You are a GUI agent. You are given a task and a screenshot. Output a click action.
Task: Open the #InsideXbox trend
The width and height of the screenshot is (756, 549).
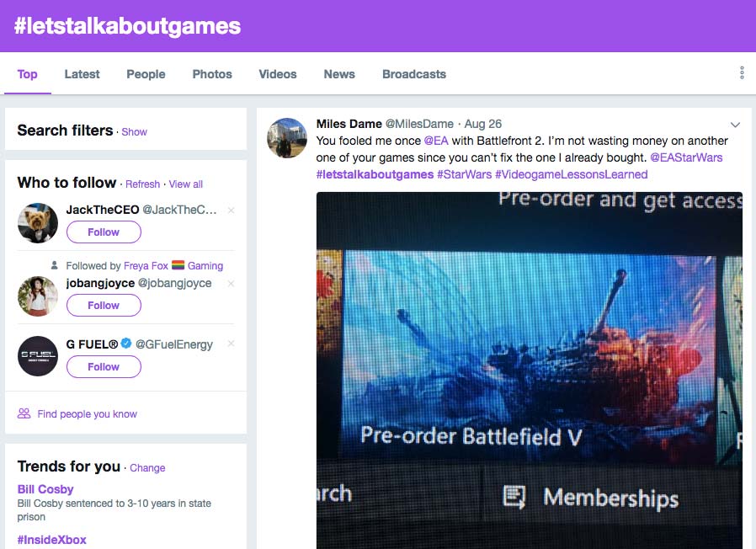pos(51,540)
